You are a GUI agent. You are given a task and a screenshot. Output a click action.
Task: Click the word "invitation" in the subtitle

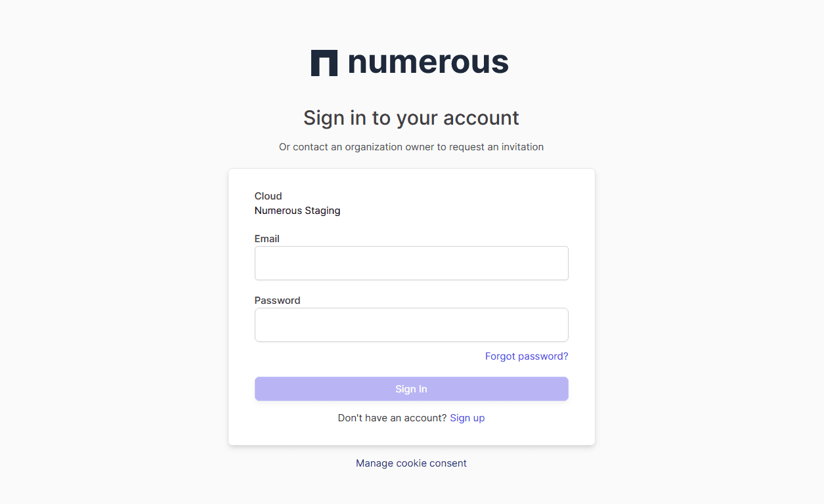[x=523, y=147]
